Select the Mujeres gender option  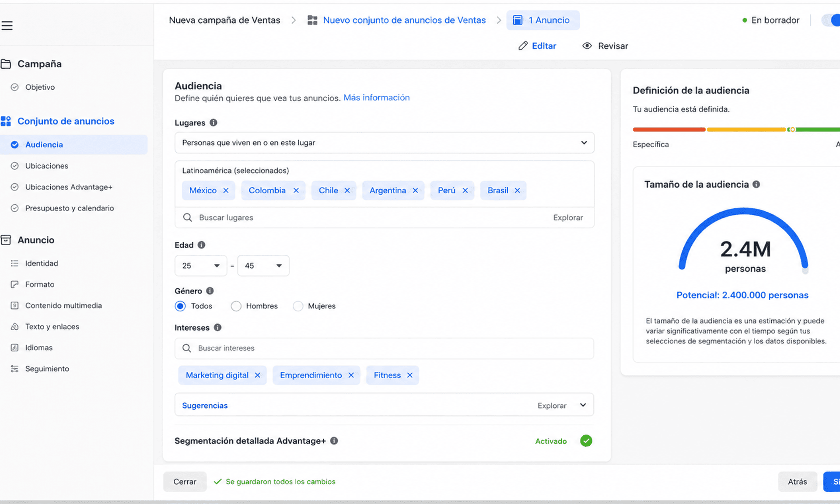point(298,306)
